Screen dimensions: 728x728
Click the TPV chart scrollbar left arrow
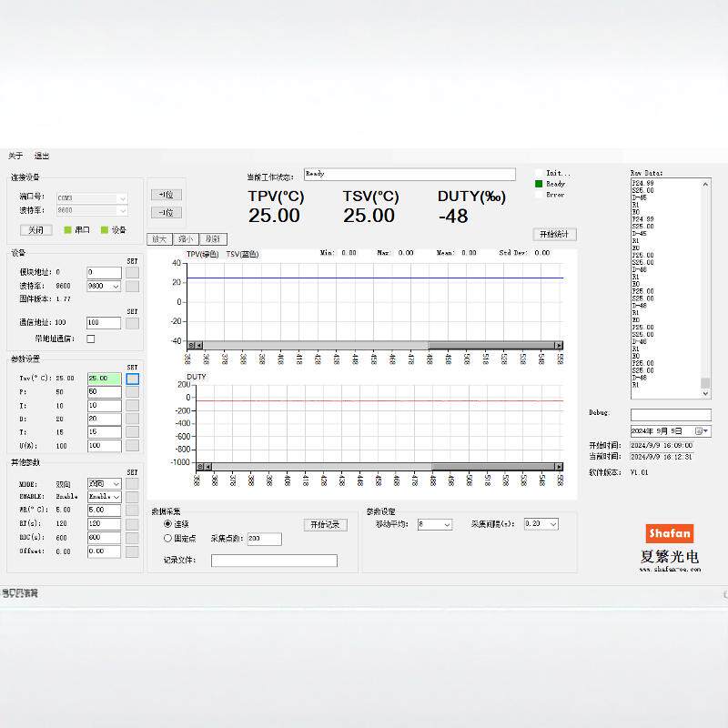[199, 345]
